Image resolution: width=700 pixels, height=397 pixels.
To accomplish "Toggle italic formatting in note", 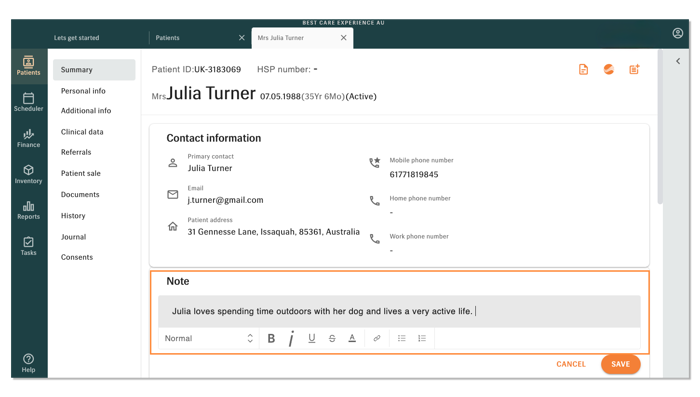I will (x=291, y=338).
